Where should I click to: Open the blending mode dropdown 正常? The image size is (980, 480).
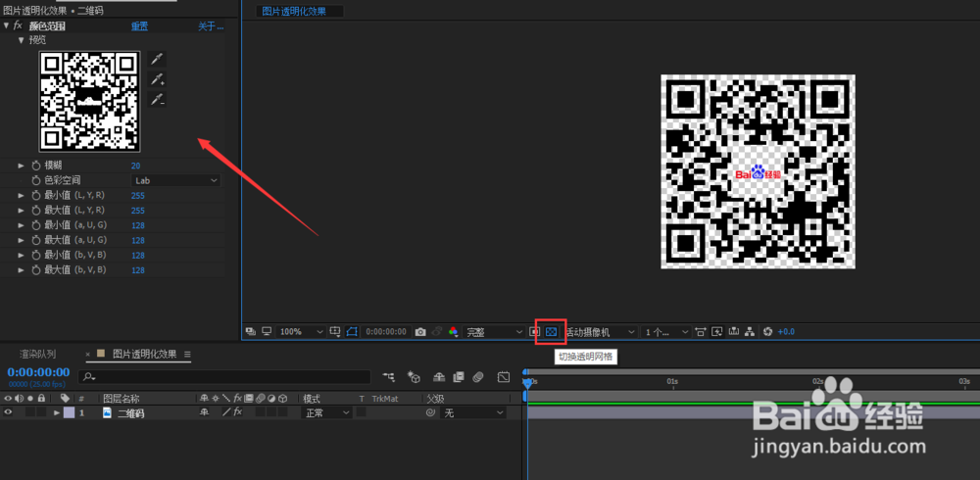coord(327,412)
